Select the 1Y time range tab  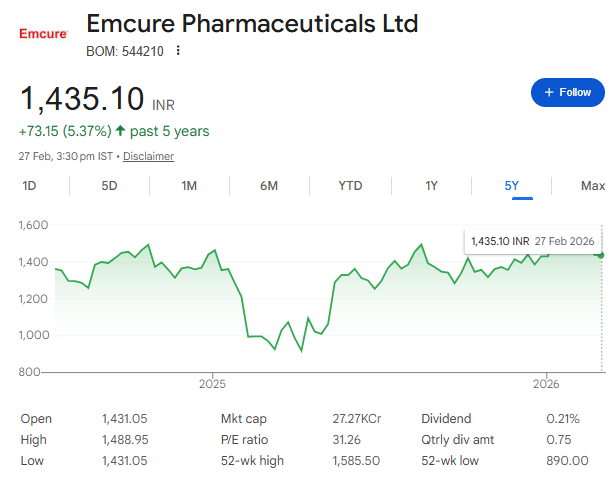click(x=431, y=185)
